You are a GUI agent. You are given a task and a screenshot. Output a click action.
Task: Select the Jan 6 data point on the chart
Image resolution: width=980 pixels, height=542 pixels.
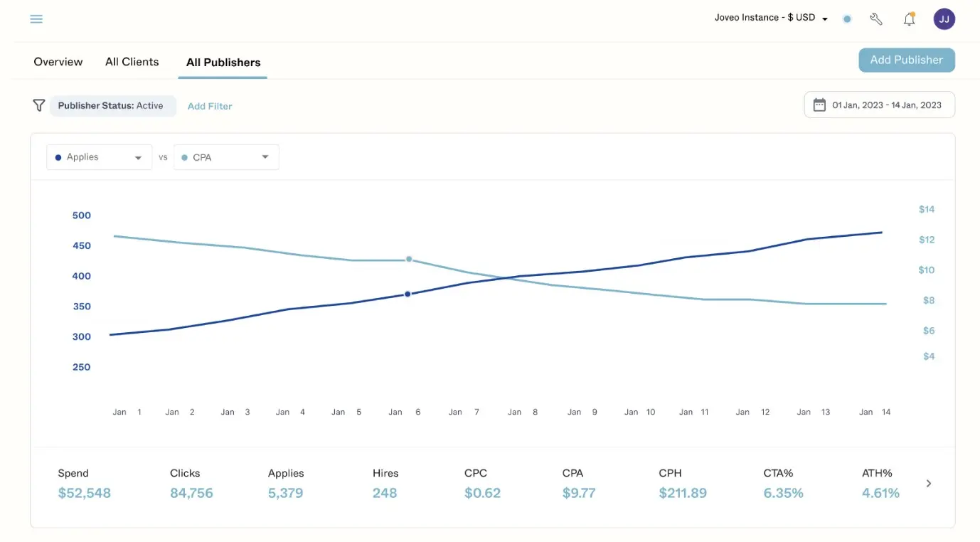[408, 293]
